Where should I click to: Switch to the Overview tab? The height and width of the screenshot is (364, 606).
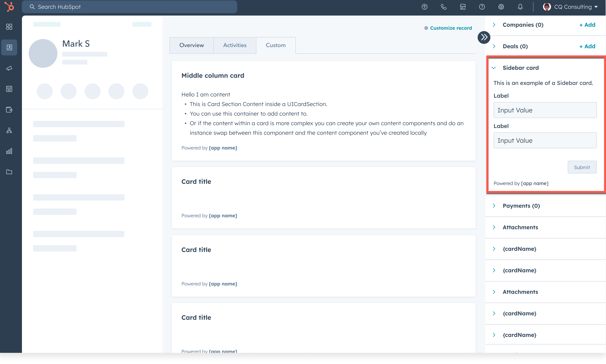[191, 45]
